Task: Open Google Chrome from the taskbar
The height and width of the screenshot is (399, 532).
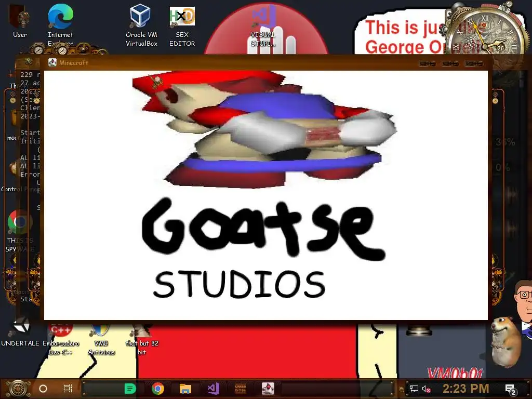Action: tap(158, 389)
